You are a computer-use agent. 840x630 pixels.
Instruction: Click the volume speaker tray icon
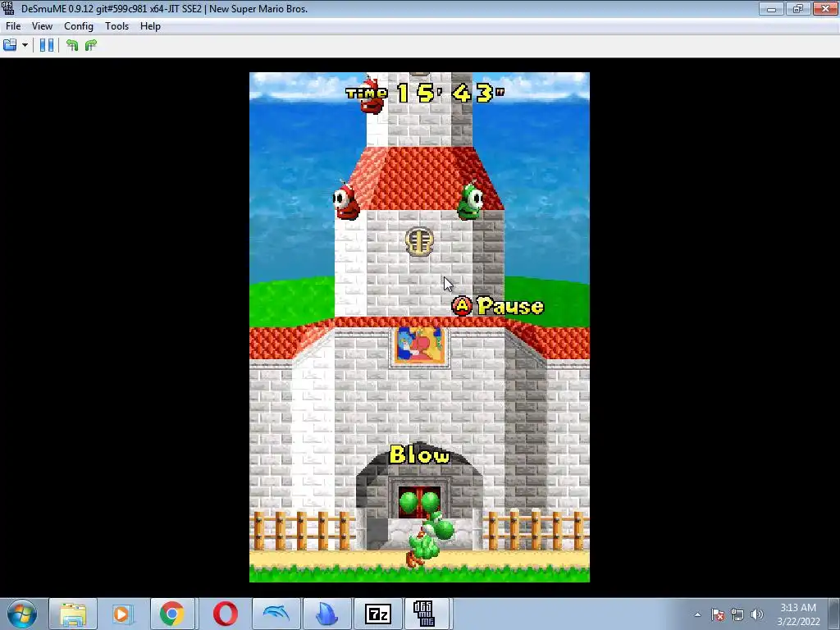coord(757,614)
